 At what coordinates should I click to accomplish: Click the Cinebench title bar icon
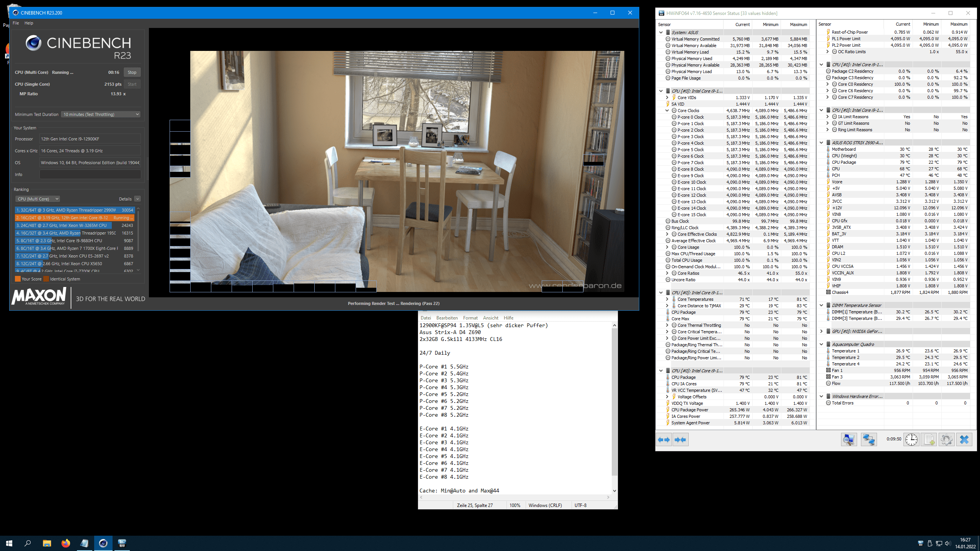click(x=16, y=13)
